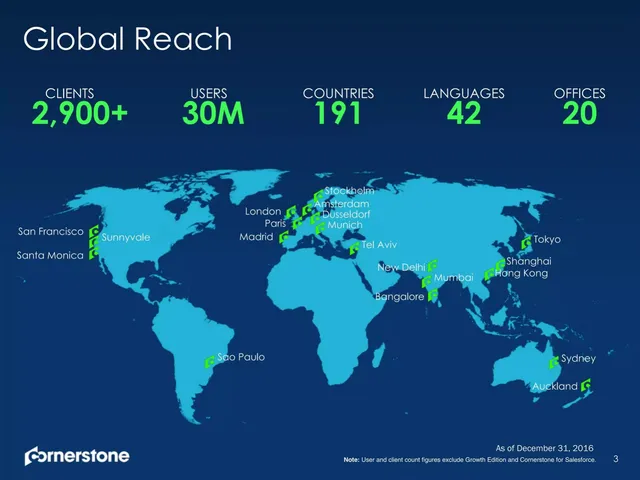Click the Santa Monica office marker icon

[94, 253]
